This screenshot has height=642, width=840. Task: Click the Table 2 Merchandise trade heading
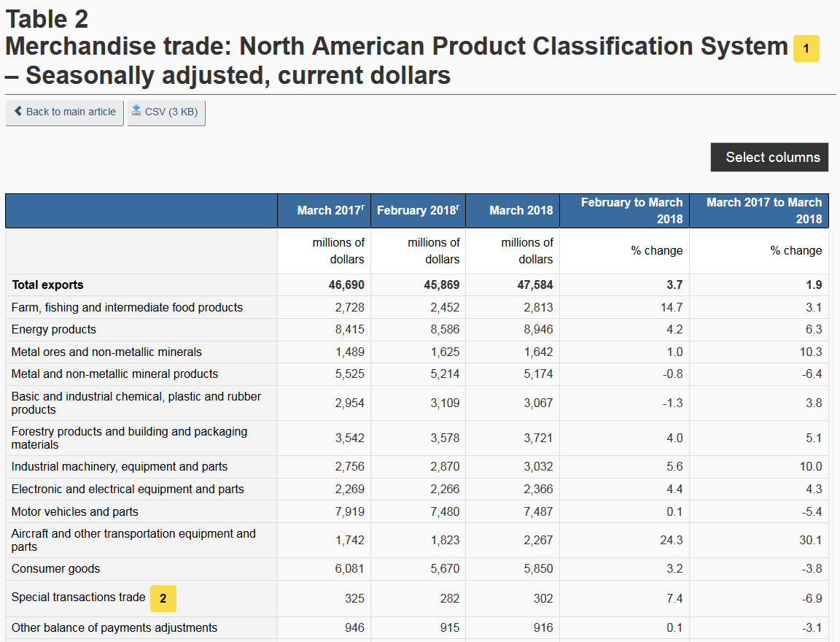pyautogui.click(x=397, y=47)
